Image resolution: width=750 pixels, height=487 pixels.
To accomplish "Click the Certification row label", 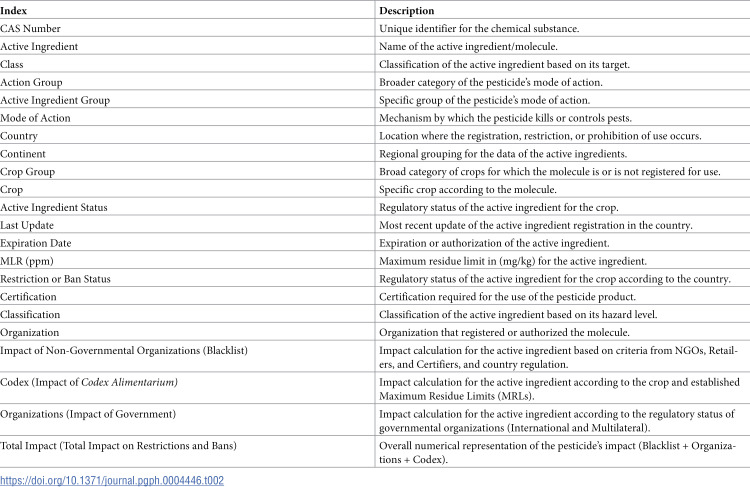I will (x=28, y=297).
